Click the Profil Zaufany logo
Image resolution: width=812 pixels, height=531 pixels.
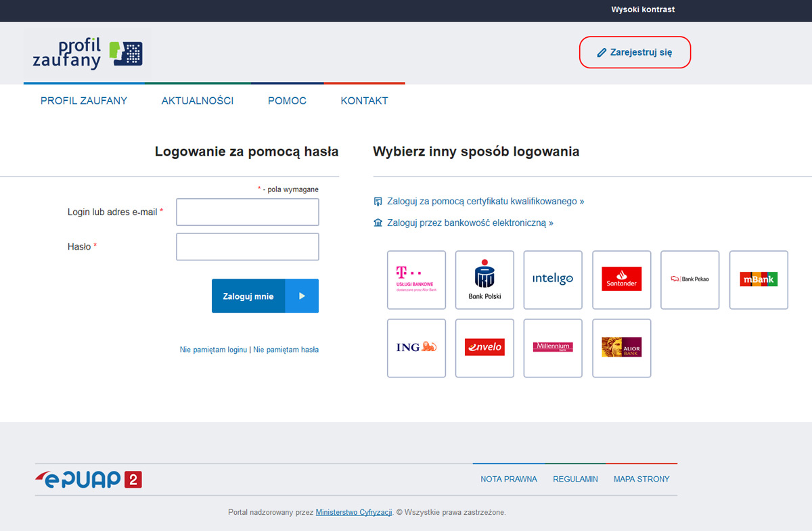point(87,54)
